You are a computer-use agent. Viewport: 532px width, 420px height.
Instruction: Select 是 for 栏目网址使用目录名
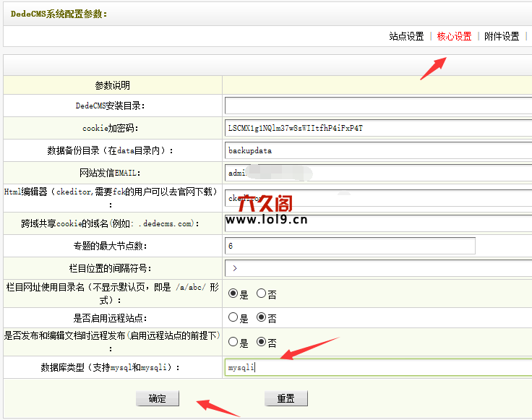(233, 293)
